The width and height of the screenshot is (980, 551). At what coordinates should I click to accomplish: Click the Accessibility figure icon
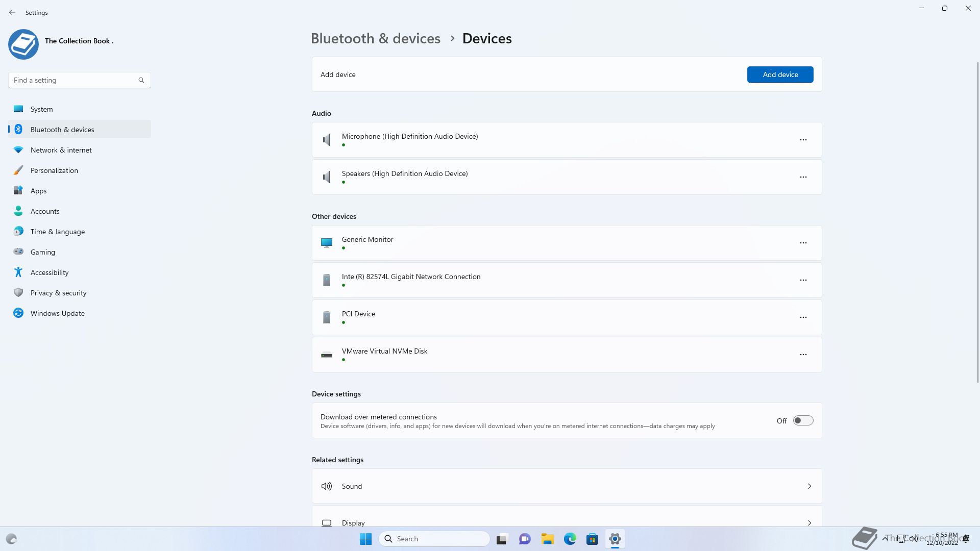click(18, 272)
